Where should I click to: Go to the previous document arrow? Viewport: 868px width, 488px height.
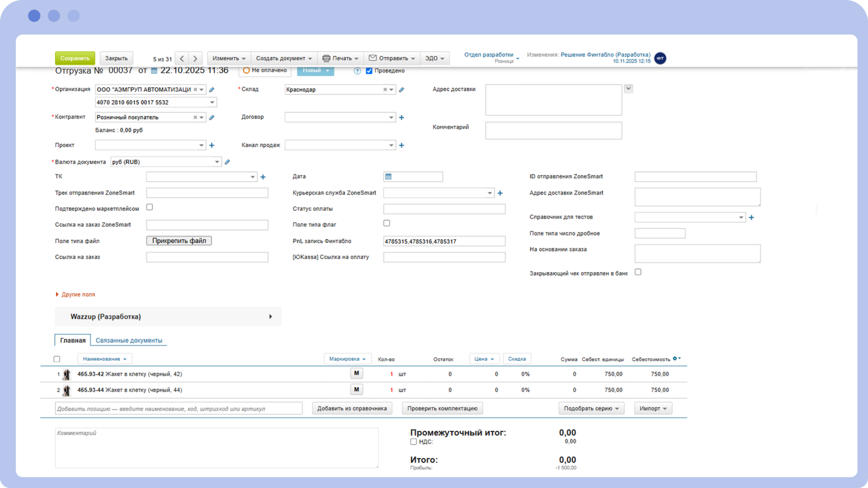click(x=182, y=59)
